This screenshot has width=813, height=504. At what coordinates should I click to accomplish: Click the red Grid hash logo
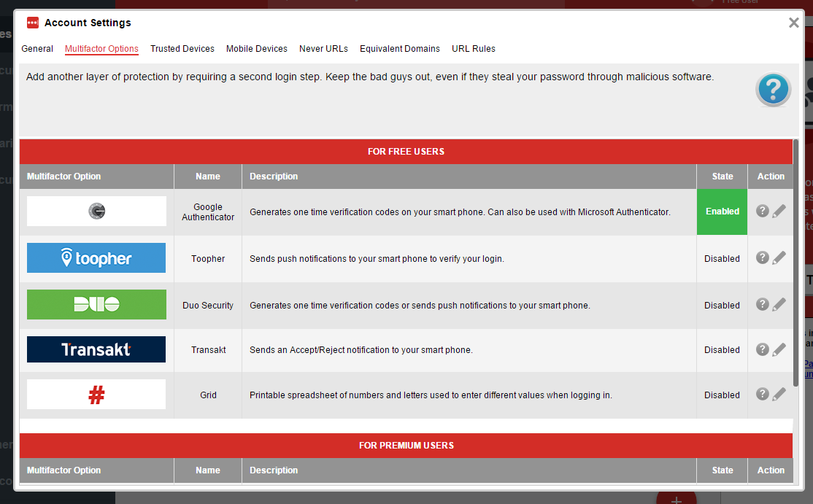click(96, 394)
